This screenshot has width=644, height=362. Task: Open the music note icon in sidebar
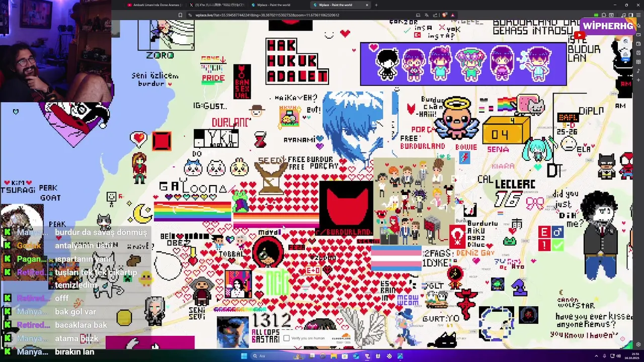click(x=638, y=71)
